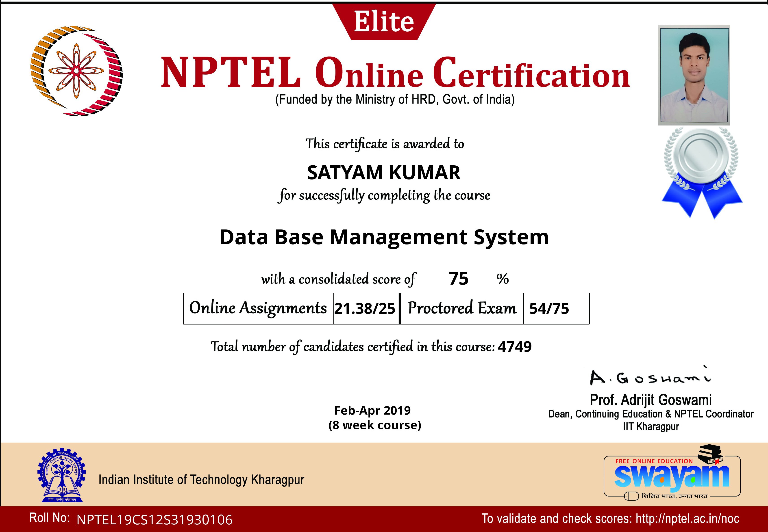Click the candidate's passport photo

coord(694,75)
